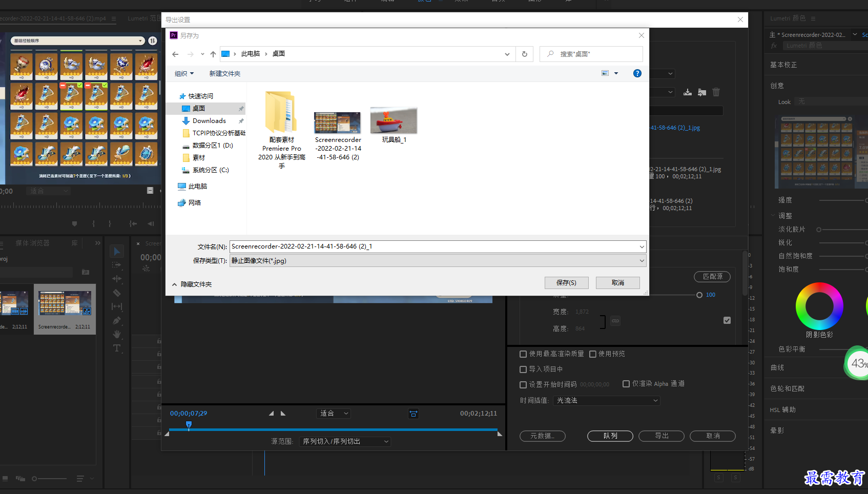Click Cancel in Save As dialog
868x494 pixels.
618,283
